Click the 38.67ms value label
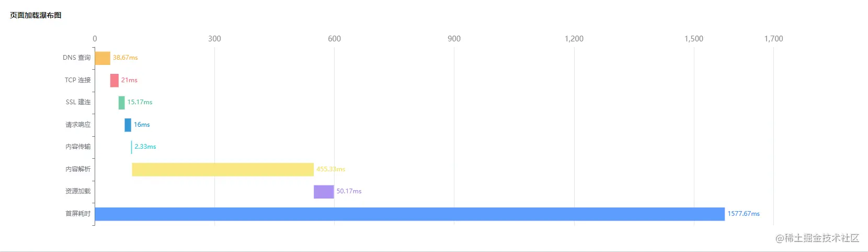868x252 pixels. pyautogui.click(x=125, y=58)
